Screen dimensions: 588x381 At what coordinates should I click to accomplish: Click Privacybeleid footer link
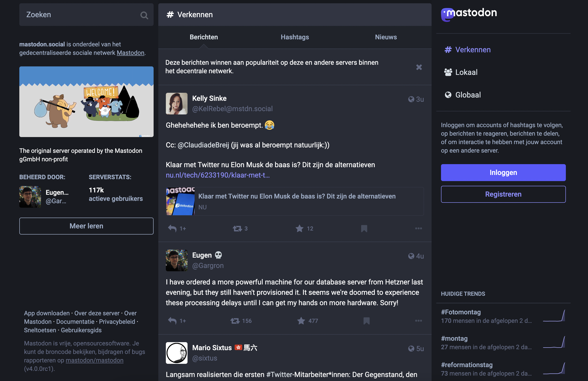coord(117,321)
